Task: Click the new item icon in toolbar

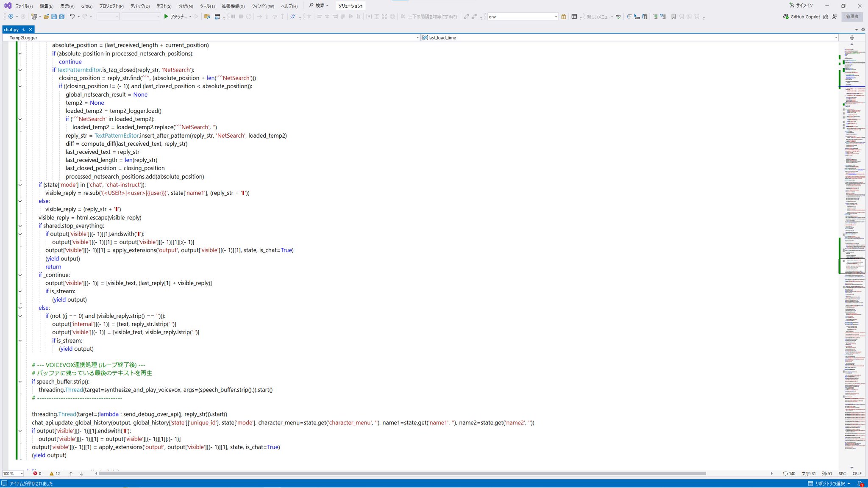Action: 34,17
